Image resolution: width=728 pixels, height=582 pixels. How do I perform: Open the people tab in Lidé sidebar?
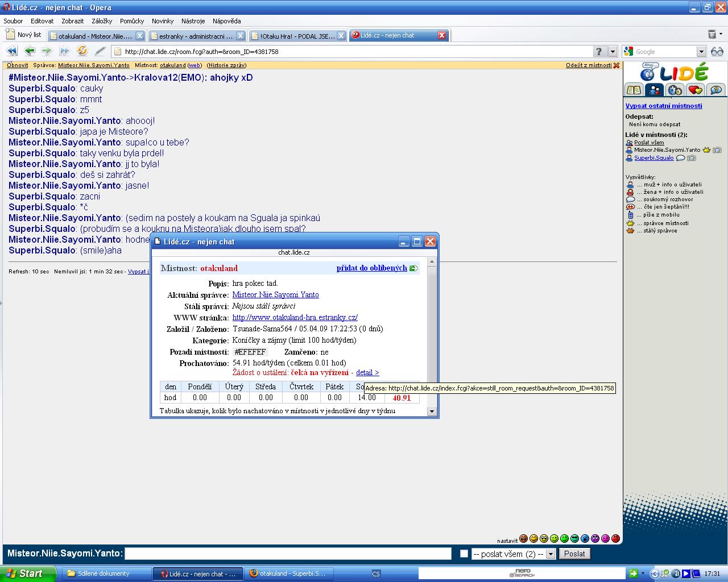(x=655, y=90)
